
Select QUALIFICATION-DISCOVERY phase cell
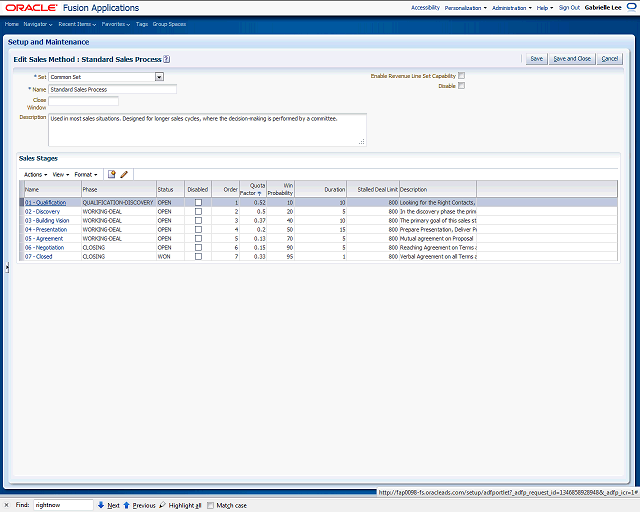coord(118,203)
